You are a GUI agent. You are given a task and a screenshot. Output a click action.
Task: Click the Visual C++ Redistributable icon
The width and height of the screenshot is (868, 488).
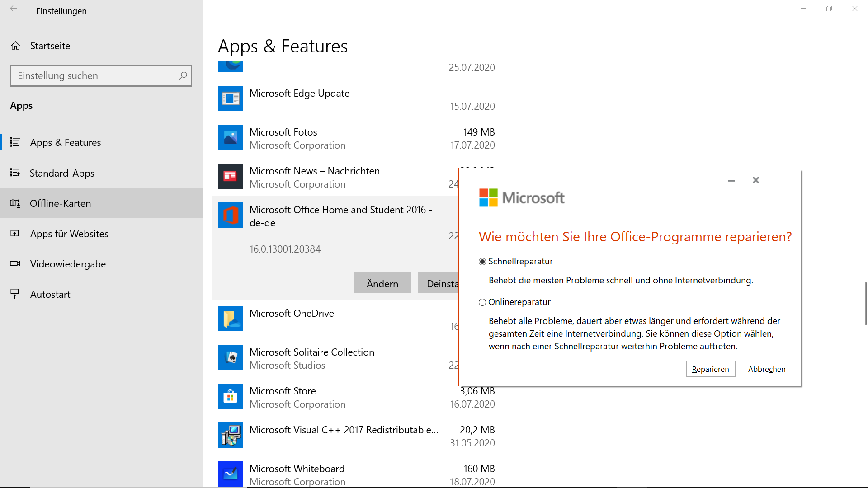coord(231,435)
